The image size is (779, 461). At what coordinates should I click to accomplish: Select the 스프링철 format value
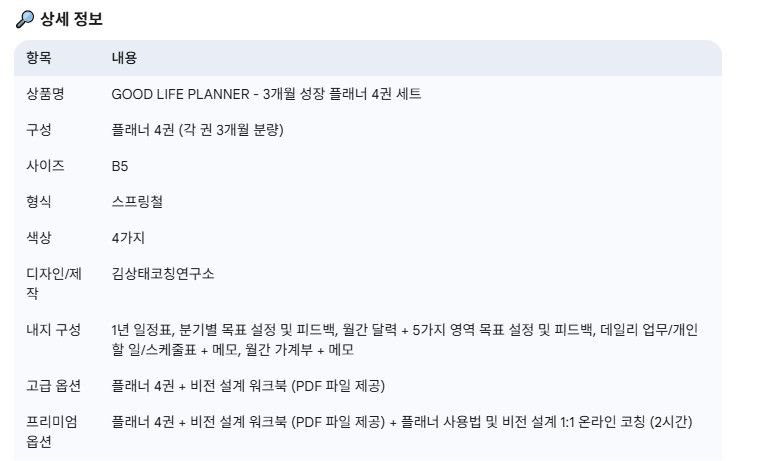click(x=137, y=202)
